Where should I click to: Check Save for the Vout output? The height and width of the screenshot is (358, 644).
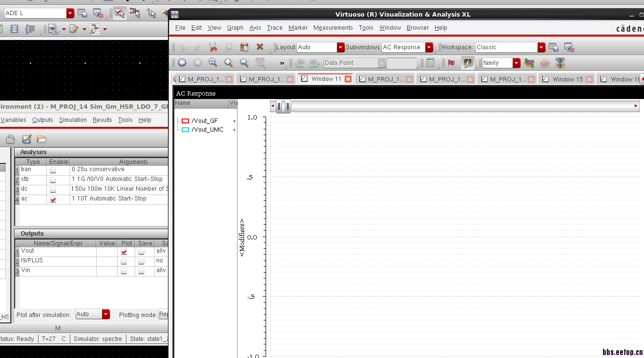pos(142,252)
